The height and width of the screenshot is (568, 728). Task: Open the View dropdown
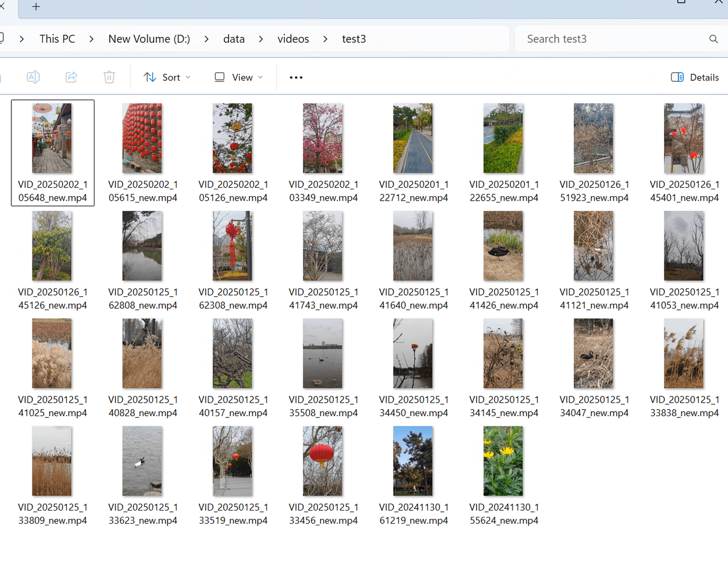238,77
